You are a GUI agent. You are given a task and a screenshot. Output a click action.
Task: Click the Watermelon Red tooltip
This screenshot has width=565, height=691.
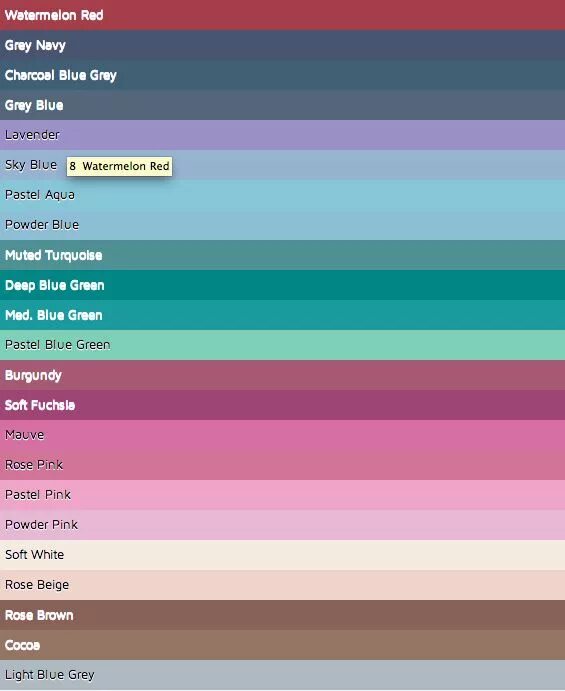pos(119,166)
